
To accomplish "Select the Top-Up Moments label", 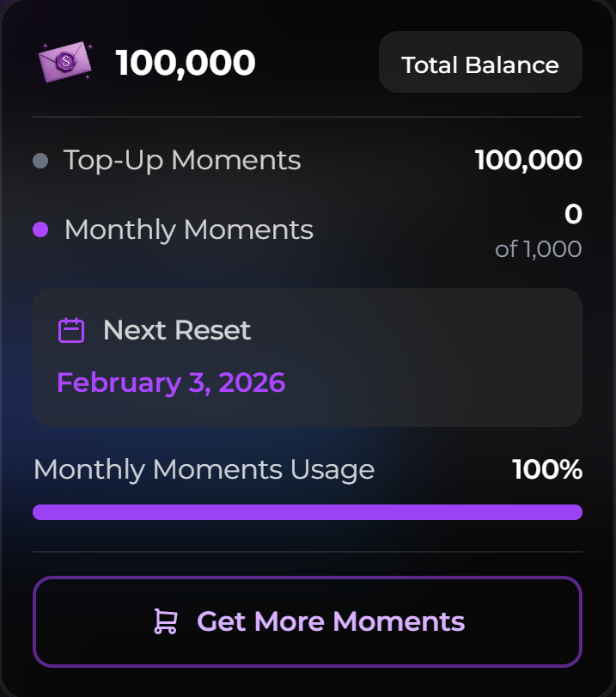I will click(x=182, y=161).
